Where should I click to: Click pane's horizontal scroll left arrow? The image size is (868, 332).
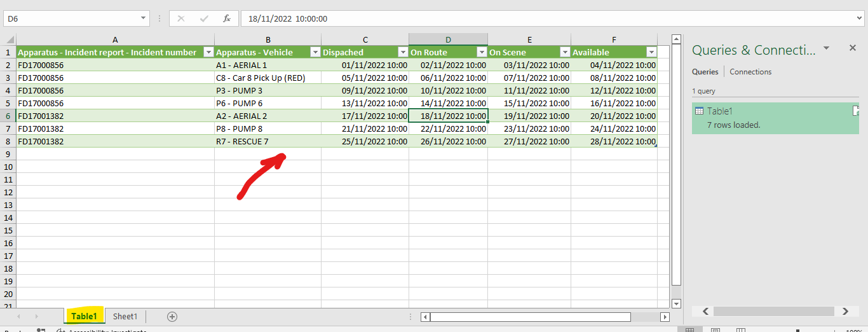coord(705,311)
